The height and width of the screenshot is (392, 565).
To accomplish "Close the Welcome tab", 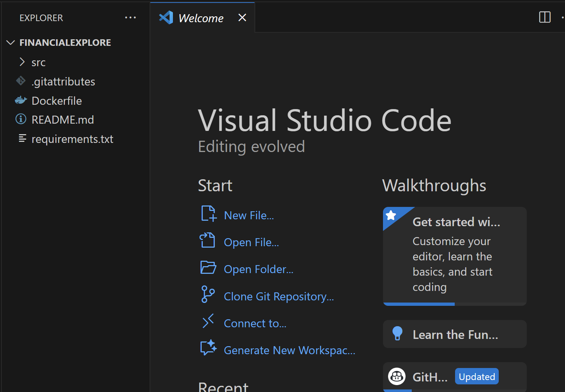I will coord(242,17).
